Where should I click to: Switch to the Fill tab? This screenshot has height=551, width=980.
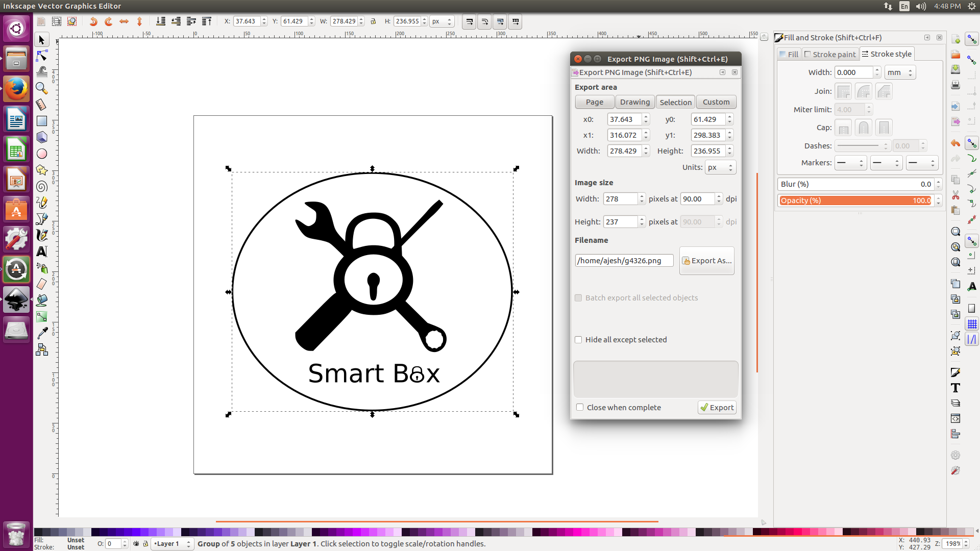[x=788, y=54]
